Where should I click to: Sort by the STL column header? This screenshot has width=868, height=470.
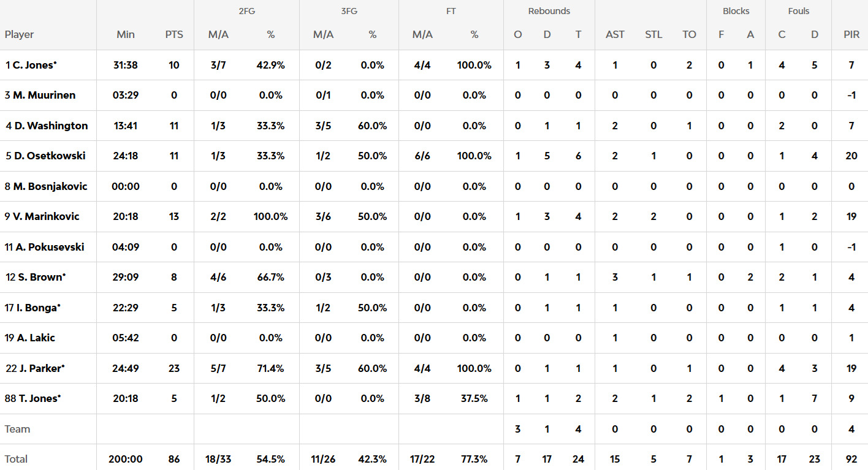653,34
